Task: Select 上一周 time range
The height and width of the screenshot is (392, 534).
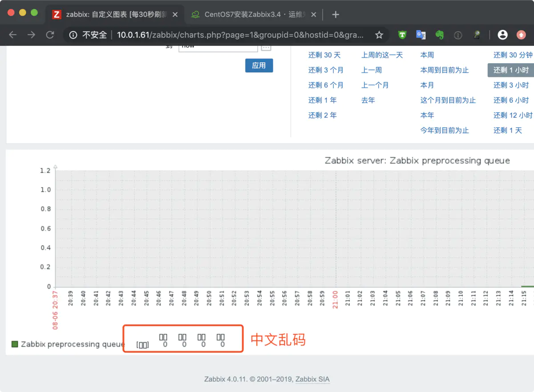Action: (372, 70)
